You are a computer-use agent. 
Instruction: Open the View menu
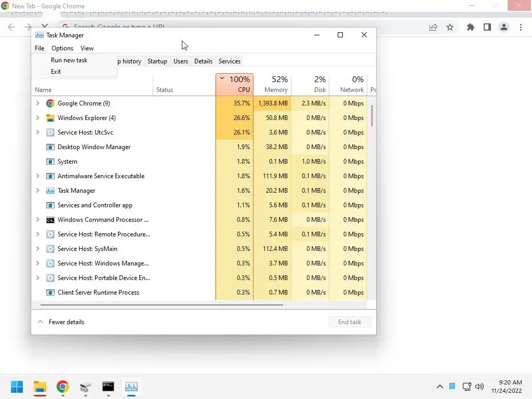[x=87, y=48]
